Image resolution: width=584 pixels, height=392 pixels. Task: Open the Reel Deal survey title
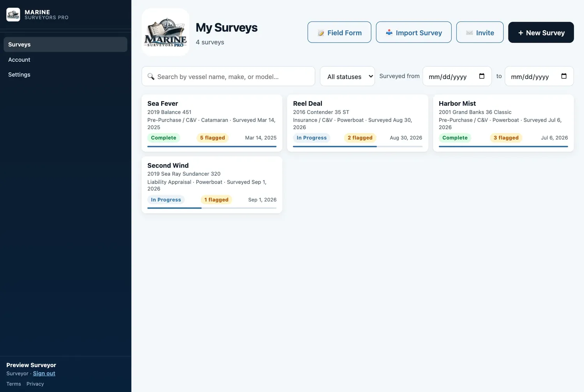coord(308,103)
